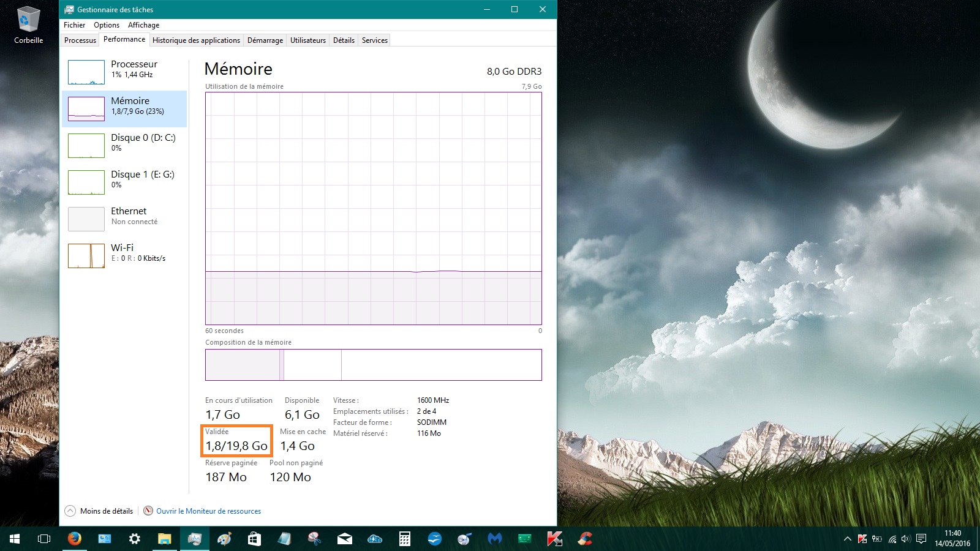Click the 8,0 Go DDR3 label
The image size is (980, 551).
click(514, 72)
